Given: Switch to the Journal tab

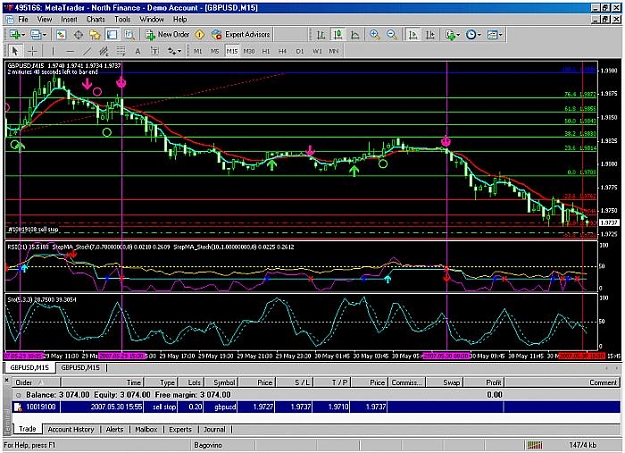Looking at the screenshot, I should coord(214,429).
